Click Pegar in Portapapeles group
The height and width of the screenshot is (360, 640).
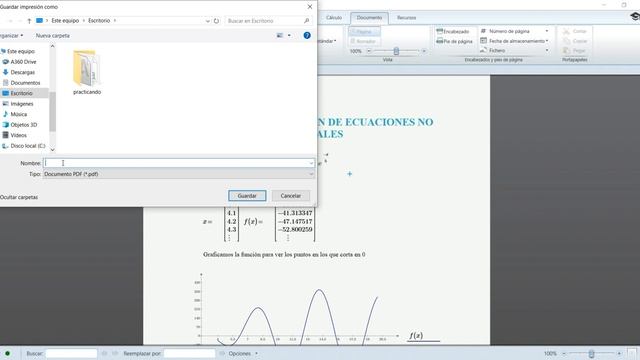point(575,51)
